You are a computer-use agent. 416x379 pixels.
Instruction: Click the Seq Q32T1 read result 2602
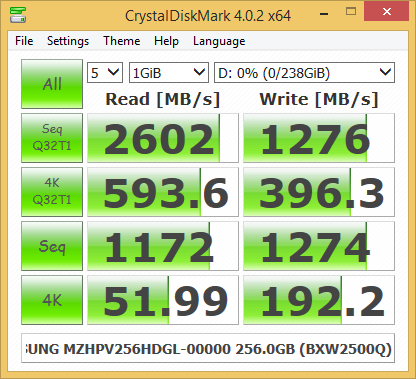pyautogui.click(x=163, y=138)
